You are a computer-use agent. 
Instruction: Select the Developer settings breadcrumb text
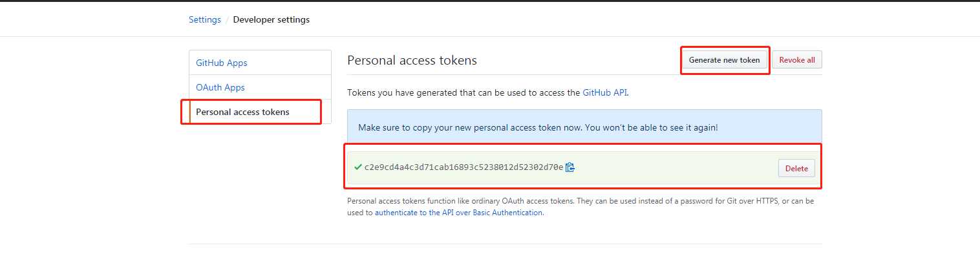coord(272,19)
